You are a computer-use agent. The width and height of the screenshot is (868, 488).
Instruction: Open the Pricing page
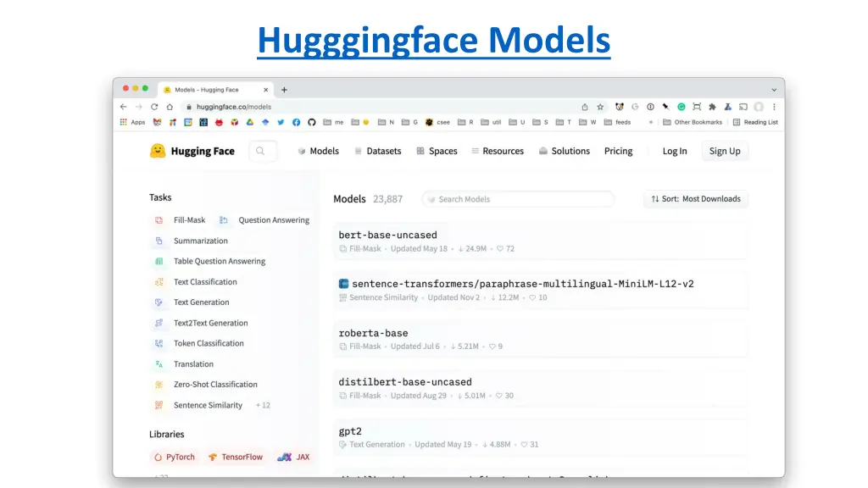pyautogui.click(x=618, y=151)
